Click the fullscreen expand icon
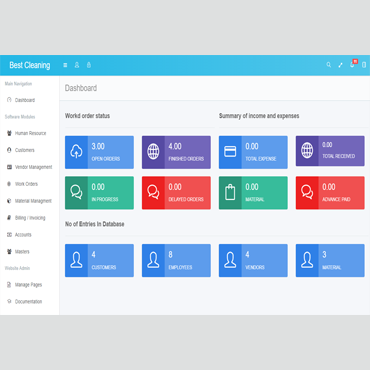The height and width of the screenshot is (370, 370). (340, 65)
